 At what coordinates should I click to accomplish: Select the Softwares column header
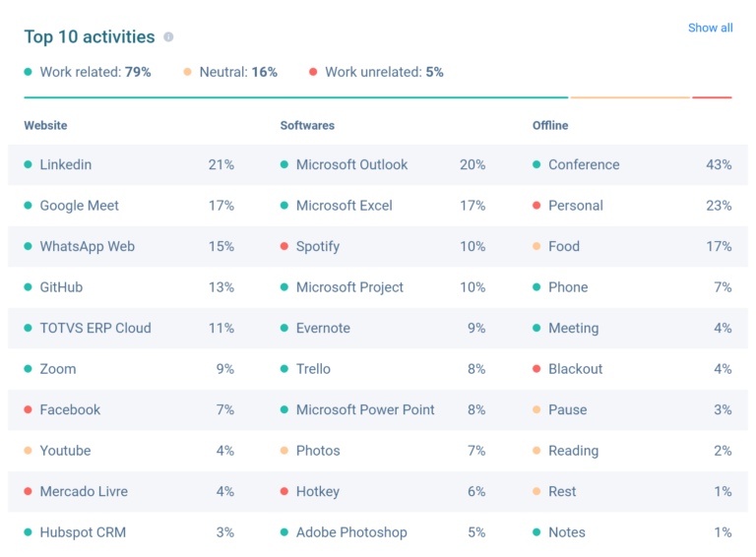(x=307, y=126)
